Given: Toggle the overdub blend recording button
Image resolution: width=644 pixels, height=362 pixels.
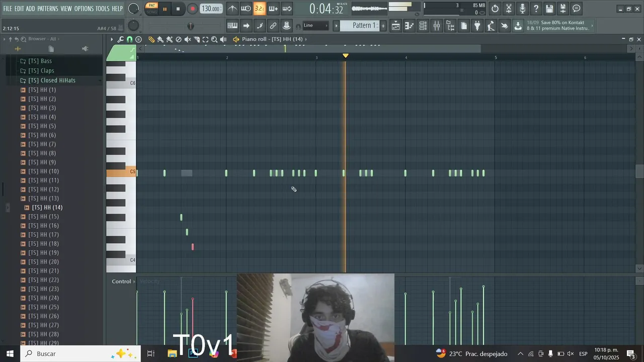Looking at the screenshot, I should coord(273,9).
